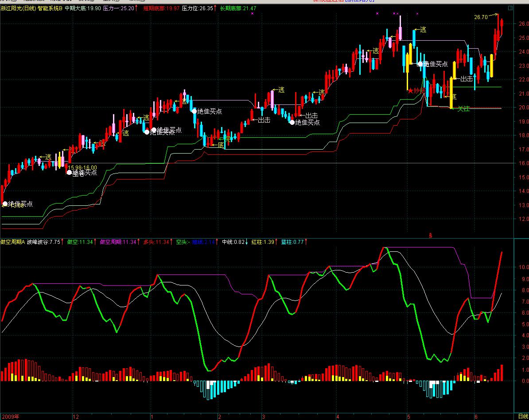Image resolution: width=529 pixels, height=420 pixels.
Task: Click the window layout icon at top right
Action: point(510,8)
